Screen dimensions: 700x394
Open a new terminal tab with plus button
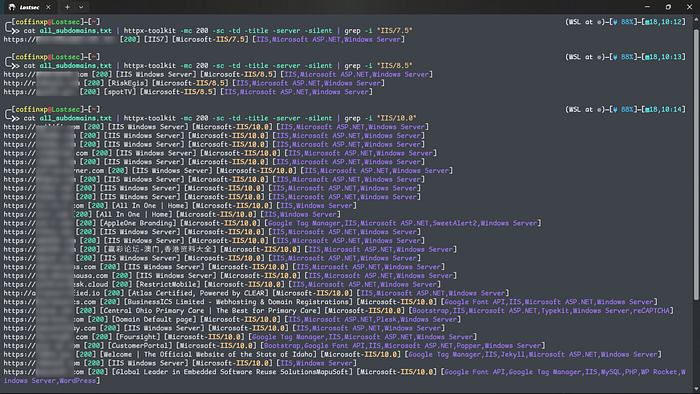[x=67, y=7]
